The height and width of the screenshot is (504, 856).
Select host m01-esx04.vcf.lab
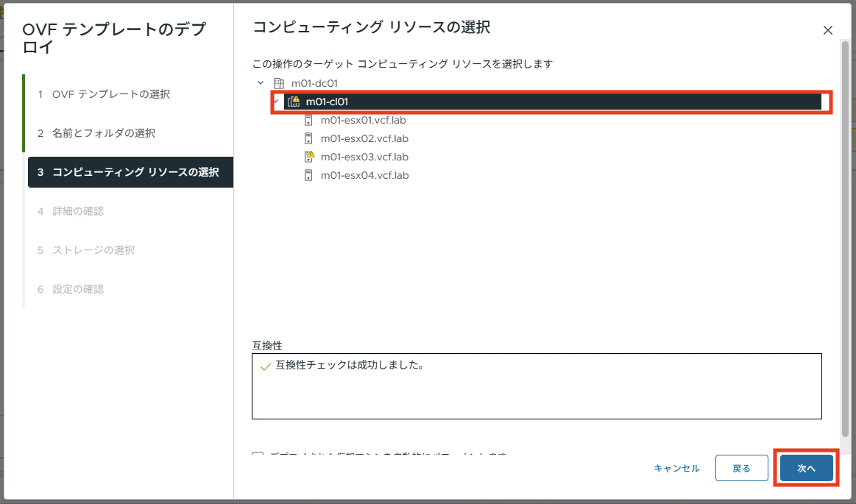(364, 176)
